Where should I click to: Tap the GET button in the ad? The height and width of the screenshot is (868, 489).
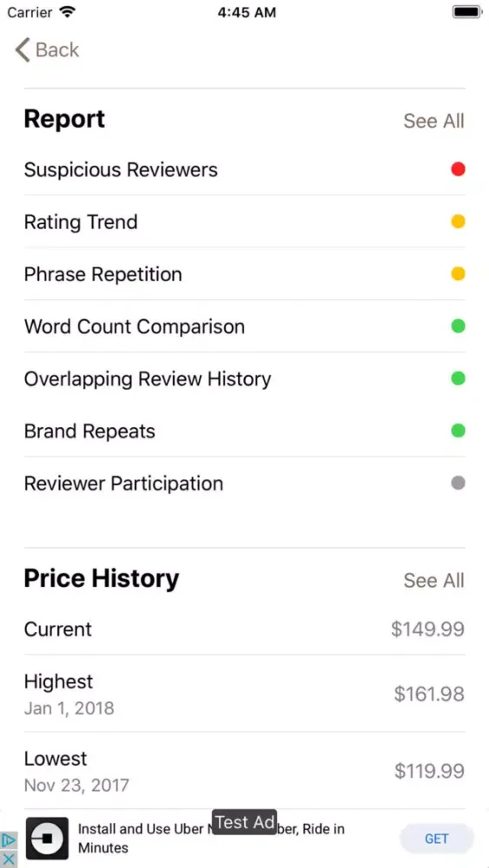point(436,838)
